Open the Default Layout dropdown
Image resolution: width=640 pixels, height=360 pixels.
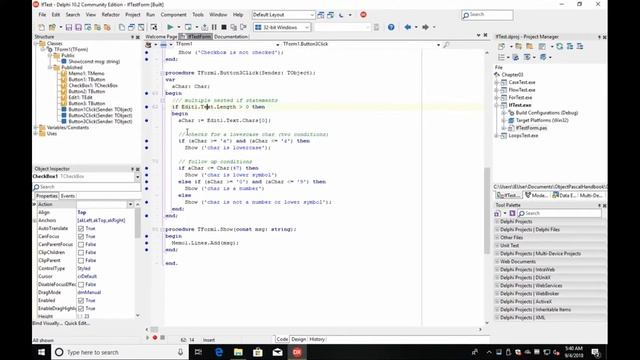312,15
